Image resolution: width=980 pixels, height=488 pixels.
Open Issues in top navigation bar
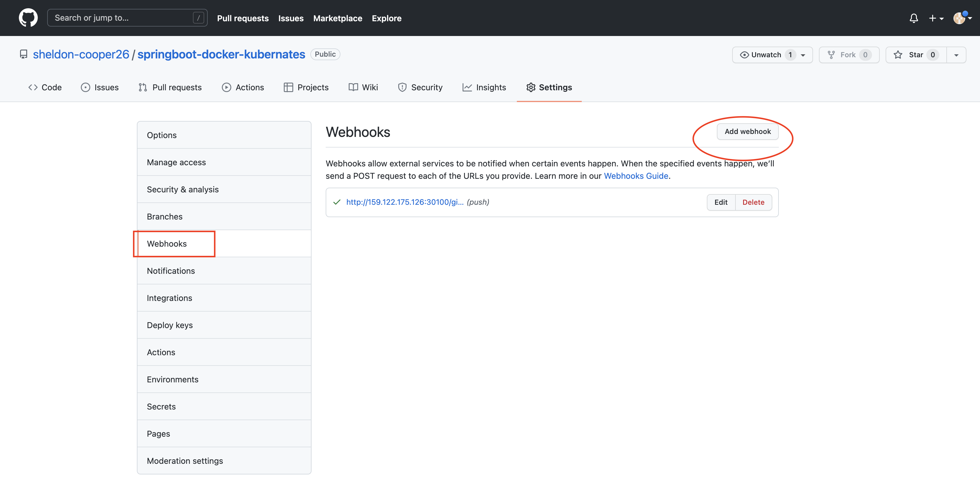(x=291, y=18)
